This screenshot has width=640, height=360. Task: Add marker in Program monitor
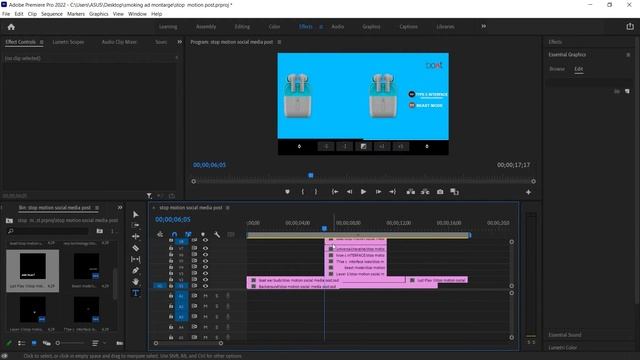(x=287, y=192)
